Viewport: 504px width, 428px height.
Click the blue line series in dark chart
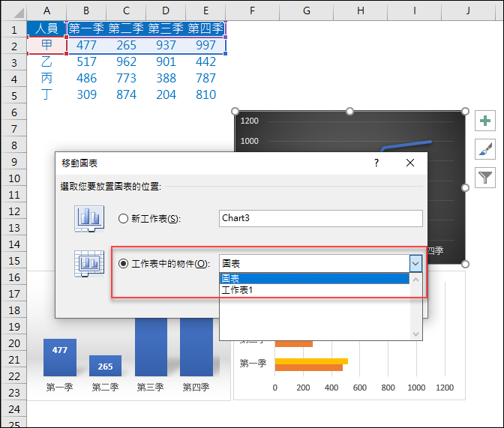coord(407,144)
